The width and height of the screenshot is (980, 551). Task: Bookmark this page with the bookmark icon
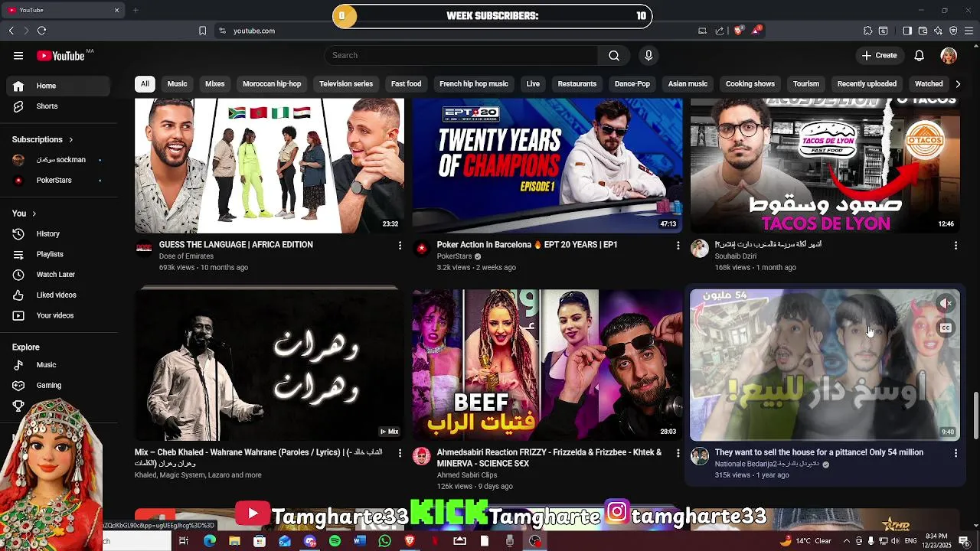click(202, 31)
